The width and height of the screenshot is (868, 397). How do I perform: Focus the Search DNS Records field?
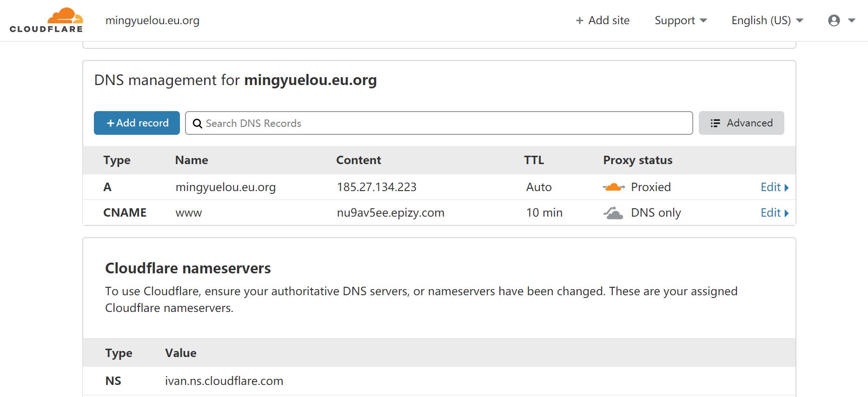pos(439,123)
